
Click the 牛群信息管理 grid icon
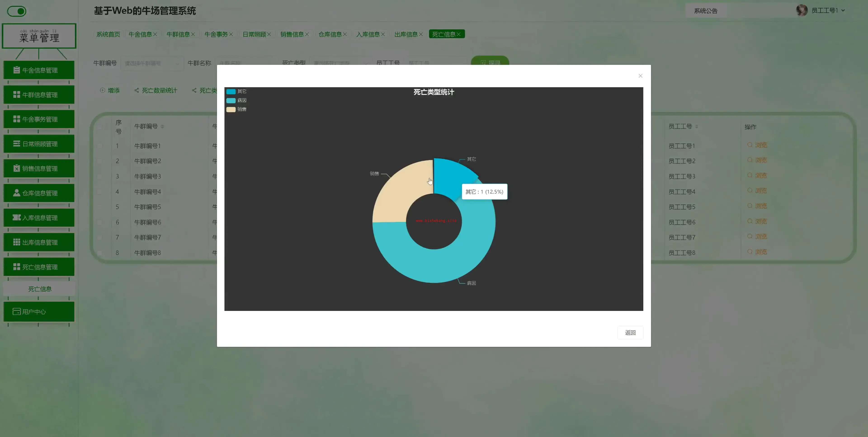[x=16, y=95]
